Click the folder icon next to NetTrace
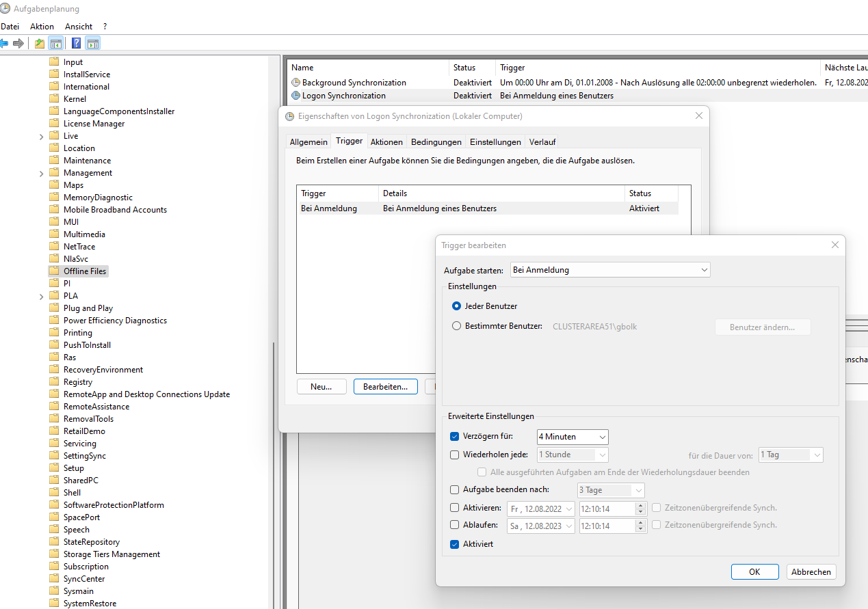 point(54,247)
